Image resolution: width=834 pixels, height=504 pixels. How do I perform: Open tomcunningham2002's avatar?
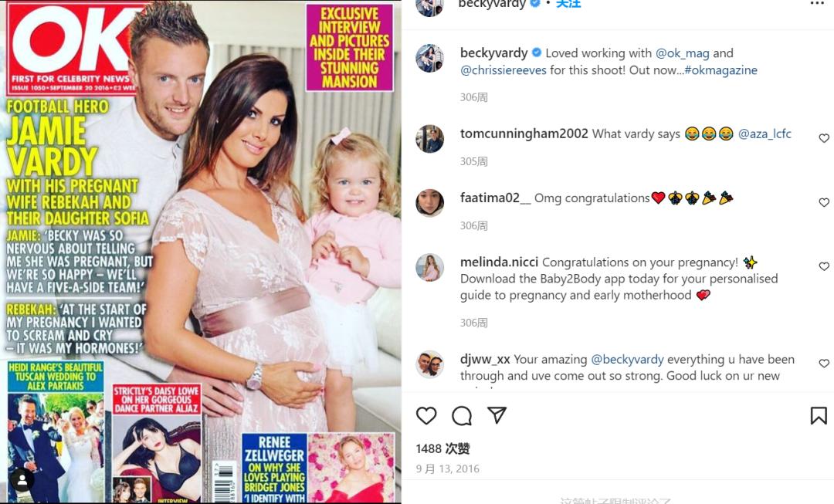point(430,139)
